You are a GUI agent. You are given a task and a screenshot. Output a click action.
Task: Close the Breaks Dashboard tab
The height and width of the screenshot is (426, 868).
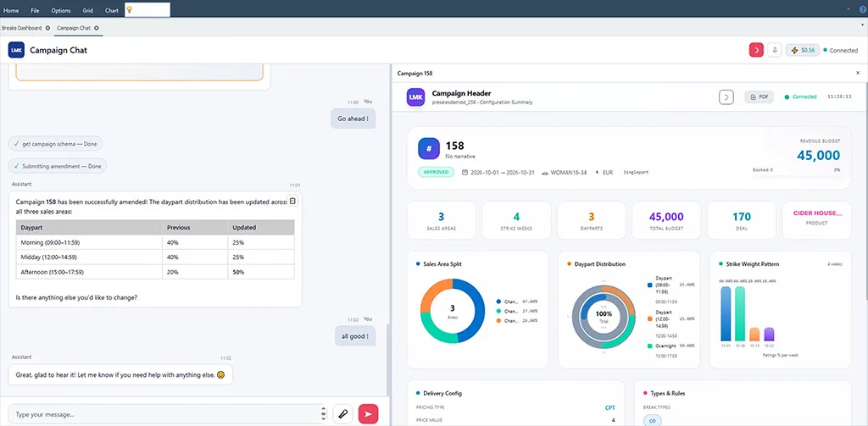47,28
